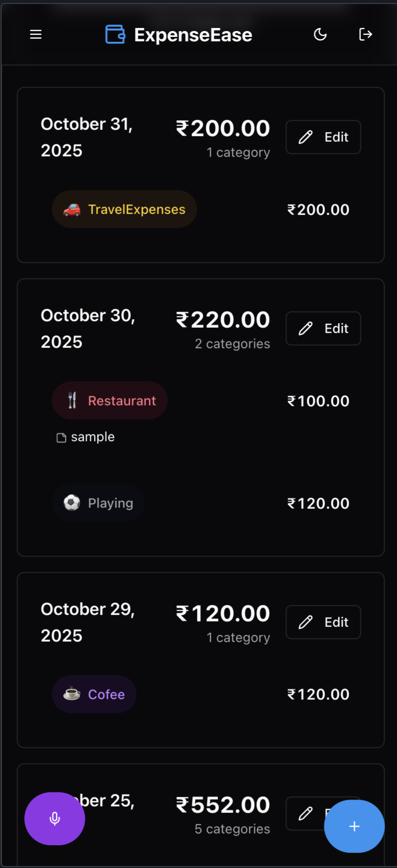This screenshot has width=397, height=868.
Task: Select the Restaurant category chip
Action: click(109, 401)
